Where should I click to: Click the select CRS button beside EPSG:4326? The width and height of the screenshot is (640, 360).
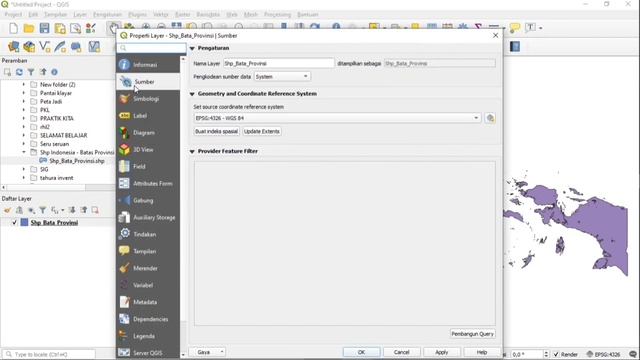(x=490, y=118)
